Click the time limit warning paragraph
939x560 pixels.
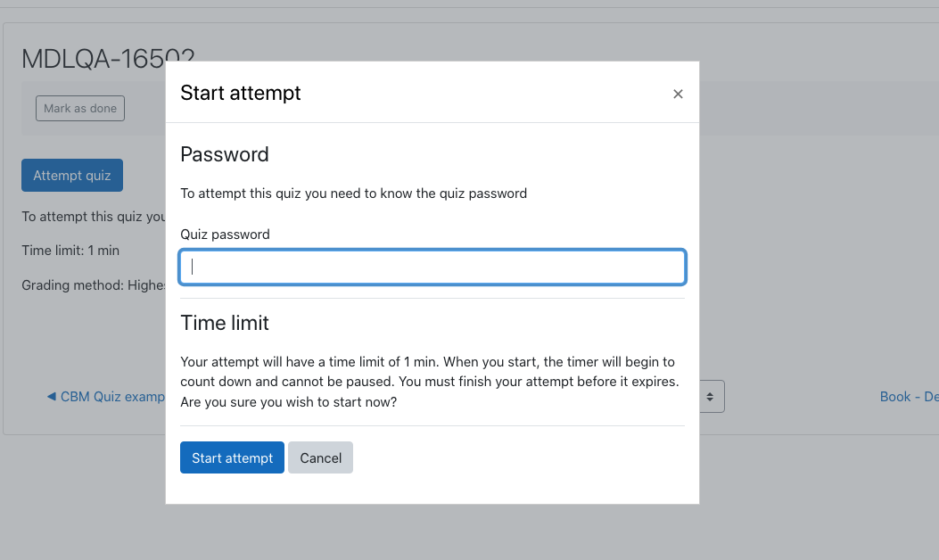coord(430,382)
